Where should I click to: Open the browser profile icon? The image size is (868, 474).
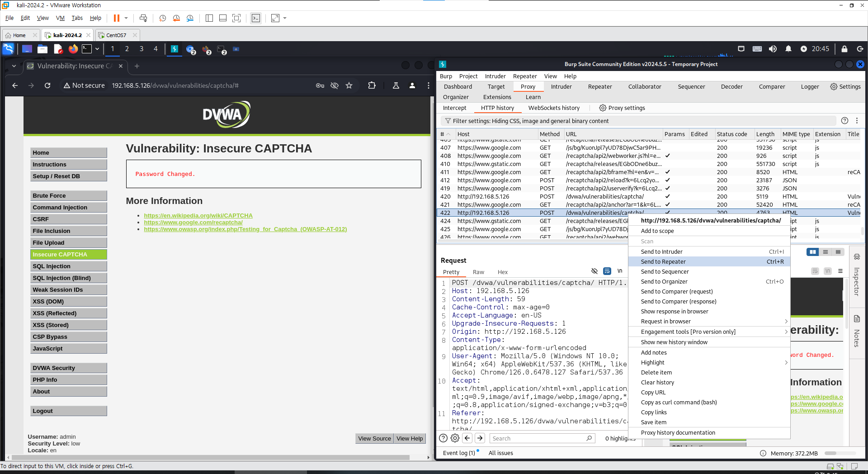click(x=412, y=85)
